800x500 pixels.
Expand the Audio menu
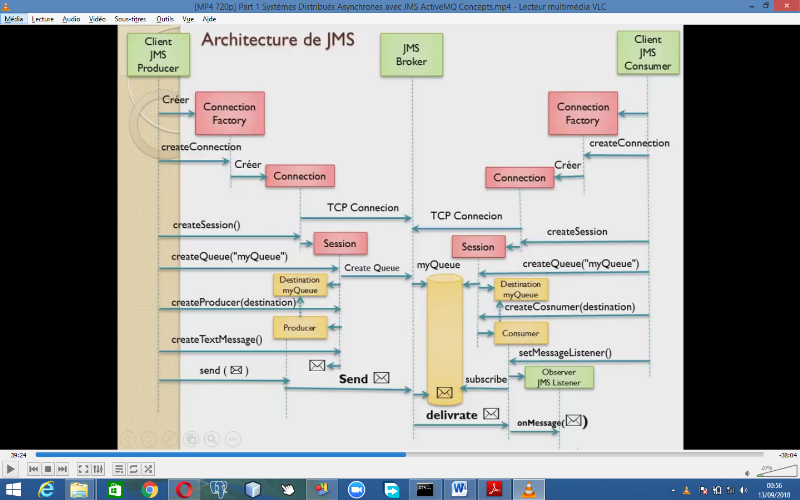click(71, 18)
